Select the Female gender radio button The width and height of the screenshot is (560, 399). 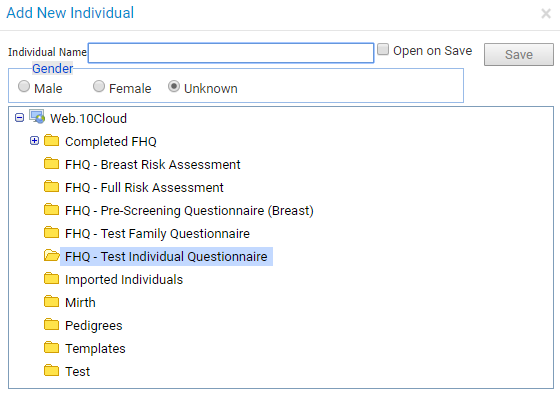click(x=99, y=86)
